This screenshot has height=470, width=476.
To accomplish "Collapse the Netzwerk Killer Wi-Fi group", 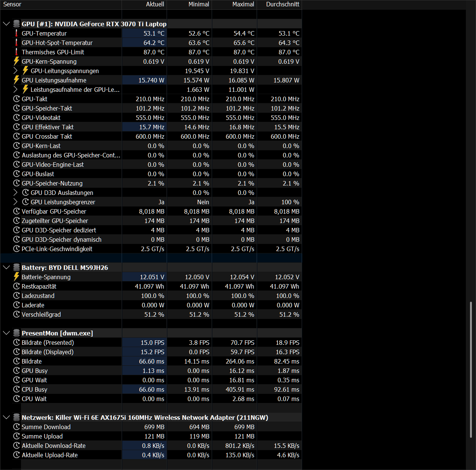I will pyautogui.click(x=6, y=418).
